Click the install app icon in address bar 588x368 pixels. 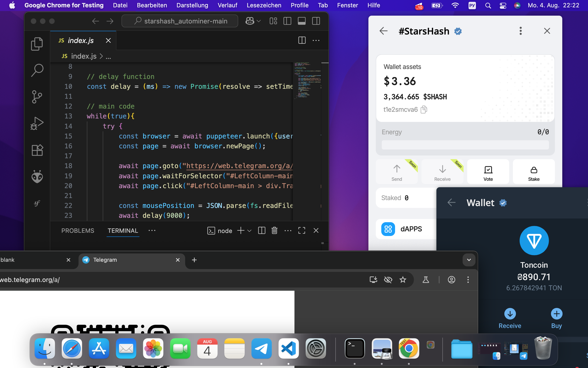click(373, 280)
